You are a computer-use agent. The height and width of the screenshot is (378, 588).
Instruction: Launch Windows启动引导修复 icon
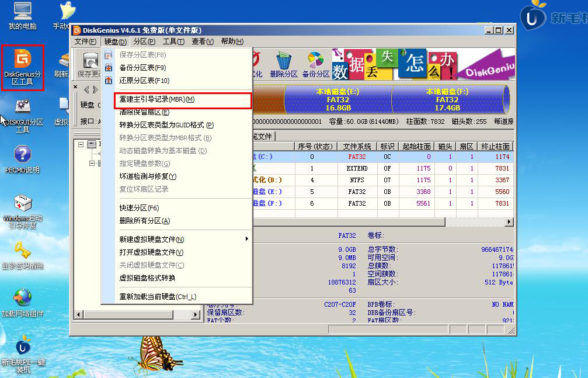click(23, 211)
